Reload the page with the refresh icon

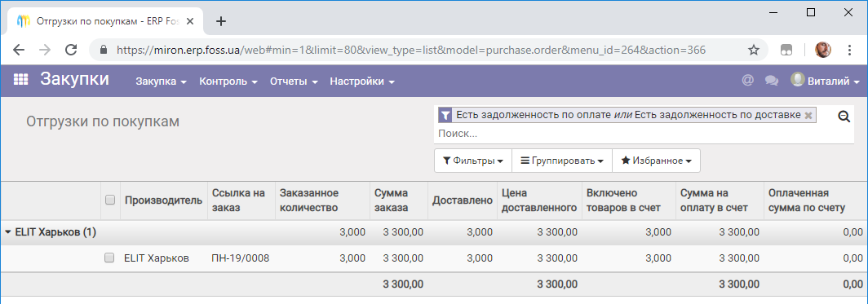(x=71, y=51)
